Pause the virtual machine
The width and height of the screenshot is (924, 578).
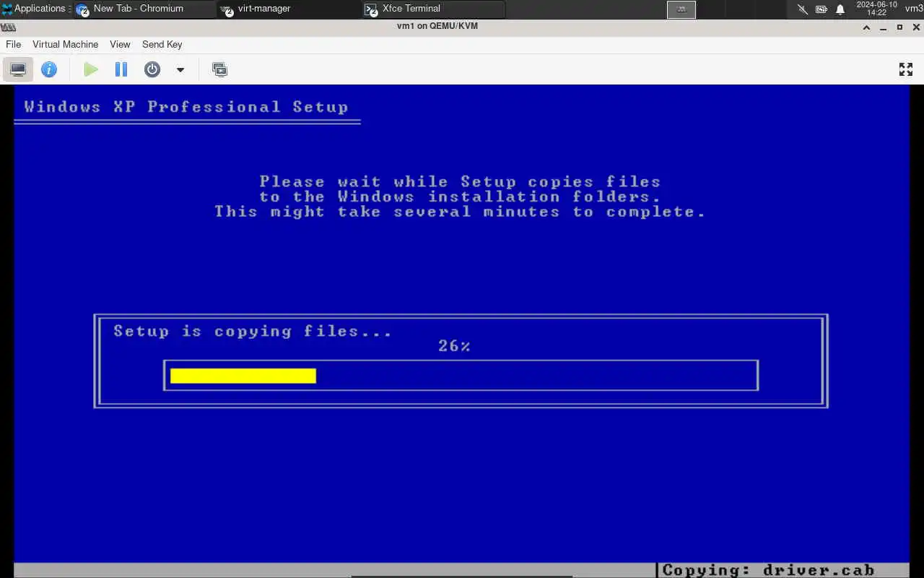pos(121,69)
